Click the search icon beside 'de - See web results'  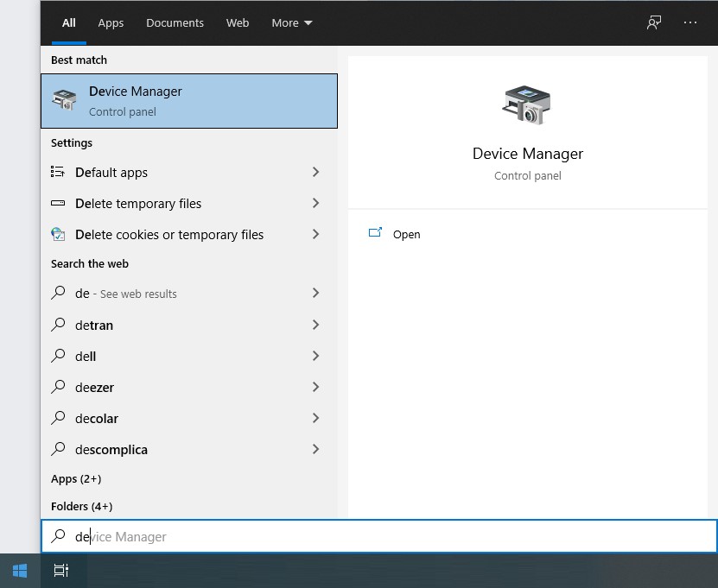[x=58, y=293]
